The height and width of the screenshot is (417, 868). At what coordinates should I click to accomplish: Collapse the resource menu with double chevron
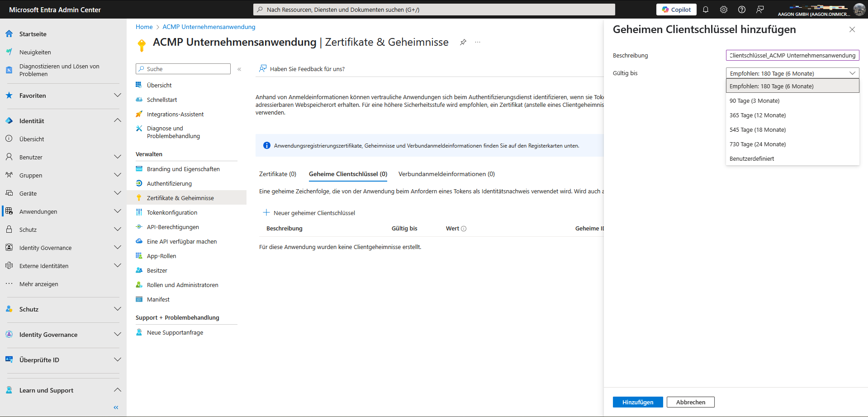tap(239, 69)
